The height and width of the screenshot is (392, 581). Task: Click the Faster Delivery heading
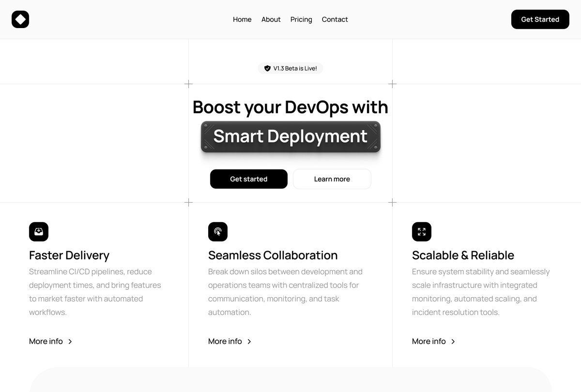[x=69, y=255]
